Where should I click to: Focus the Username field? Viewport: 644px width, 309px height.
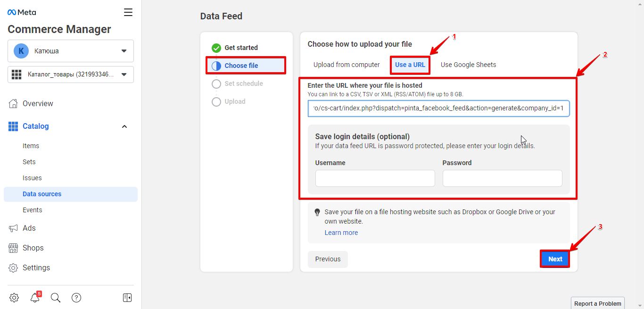coord(375,178)
